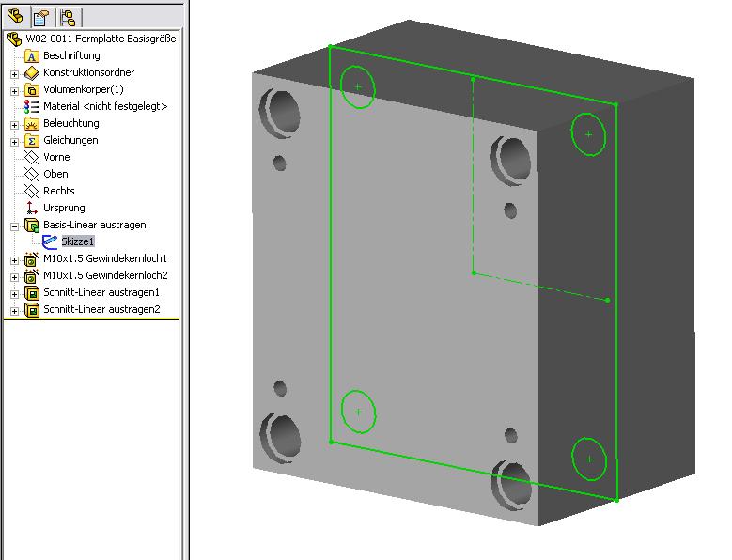Select M10x1.5 Gewindekernloch1 feature
Viewport: 732px width, 560px height.
coord(105,258)
